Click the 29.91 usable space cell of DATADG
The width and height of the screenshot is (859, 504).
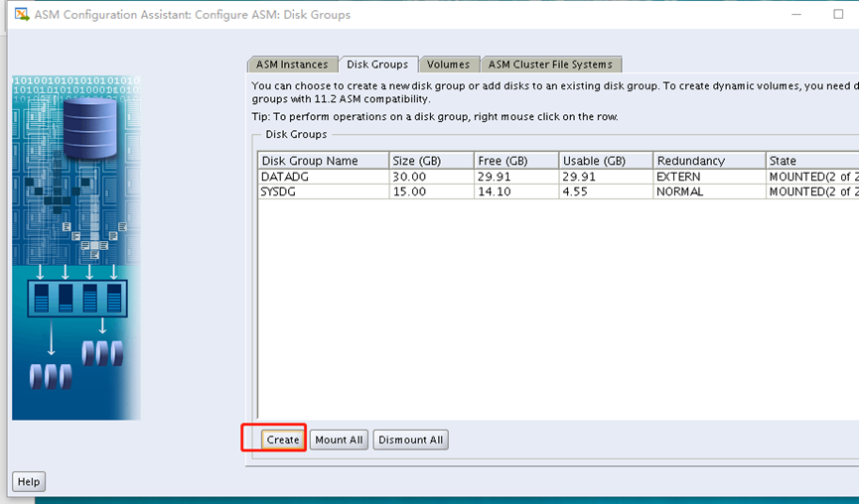click(606, 177)
